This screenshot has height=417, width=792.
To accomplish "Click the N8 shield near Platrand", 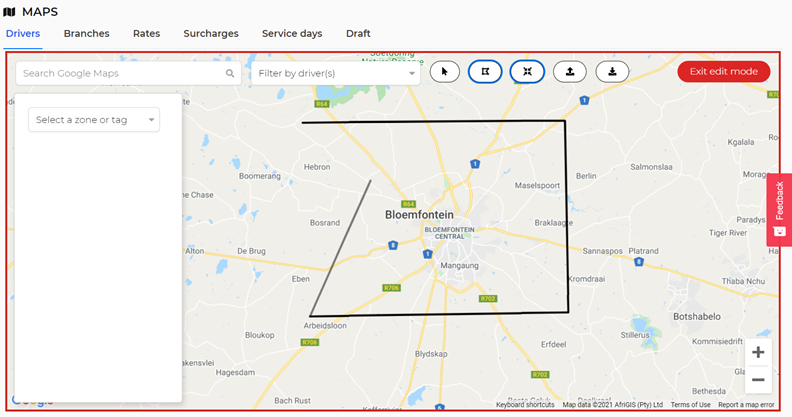I will 639,262.
